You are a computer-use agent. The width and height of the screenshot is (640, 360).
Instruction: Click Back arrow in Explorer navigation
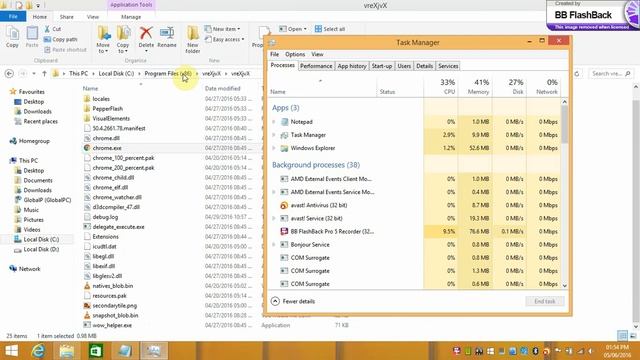pos(9,74)
